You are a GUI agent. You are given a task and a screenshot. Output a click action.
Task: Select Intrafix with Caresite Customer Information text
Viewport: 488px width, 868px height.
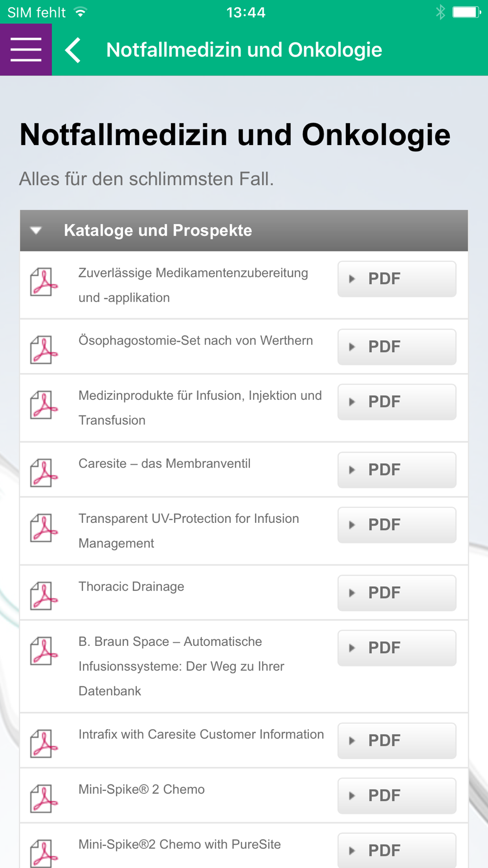click(201, 734)
